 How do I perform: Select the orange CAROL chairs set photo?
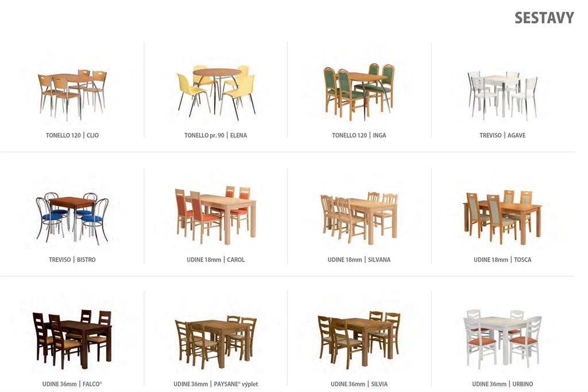216,215
